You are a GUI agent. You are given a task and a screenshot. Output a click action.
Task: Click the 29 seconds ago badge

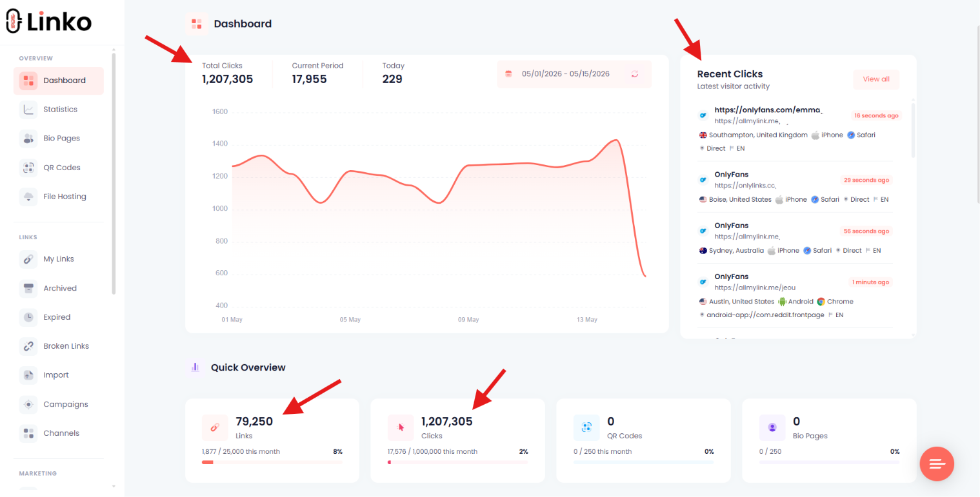[x=866, y=180]
